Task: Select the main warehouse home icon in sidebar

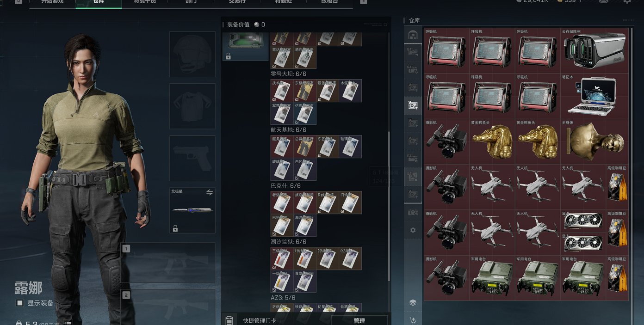Action: (x=413, y=35)
